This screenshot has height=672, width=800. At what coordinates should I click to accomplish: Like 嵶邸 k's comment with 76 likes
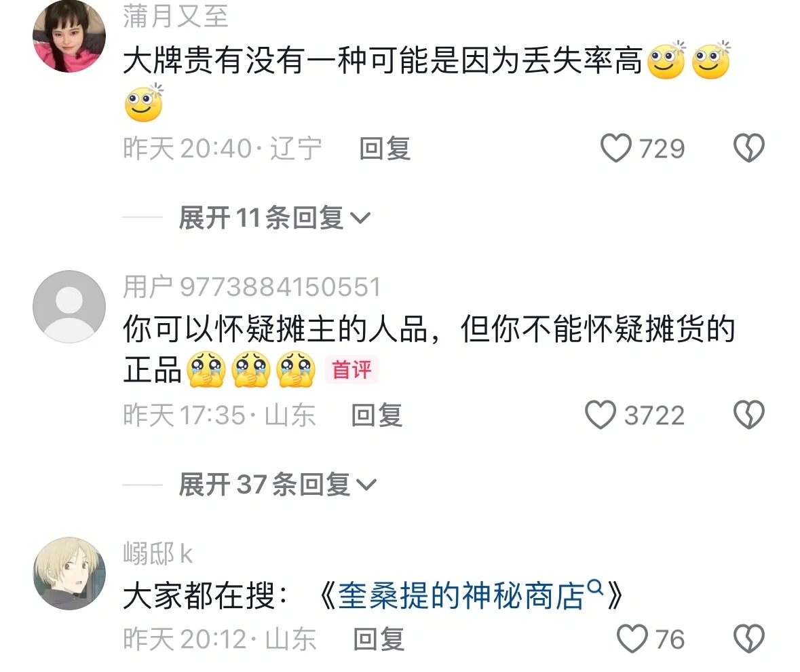(x=632, y=639)
